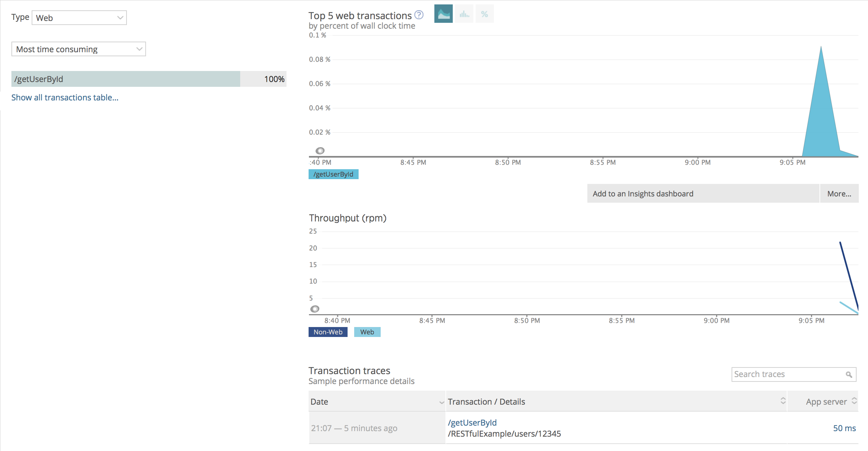This screenshot has width=868, height=451.
Task: Sort by App server column
Action: 823,402
